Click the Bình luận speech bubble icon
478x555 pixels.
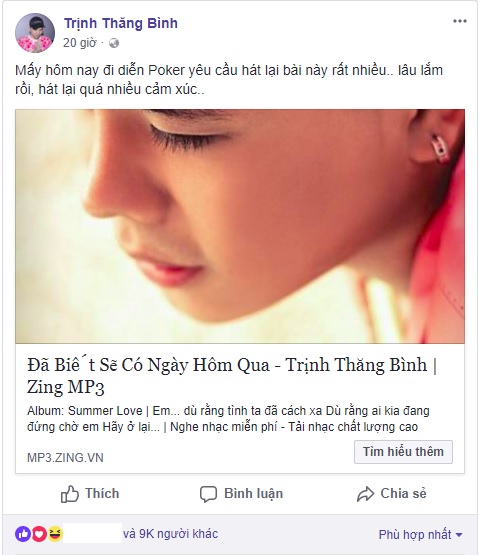coord(208,494)
